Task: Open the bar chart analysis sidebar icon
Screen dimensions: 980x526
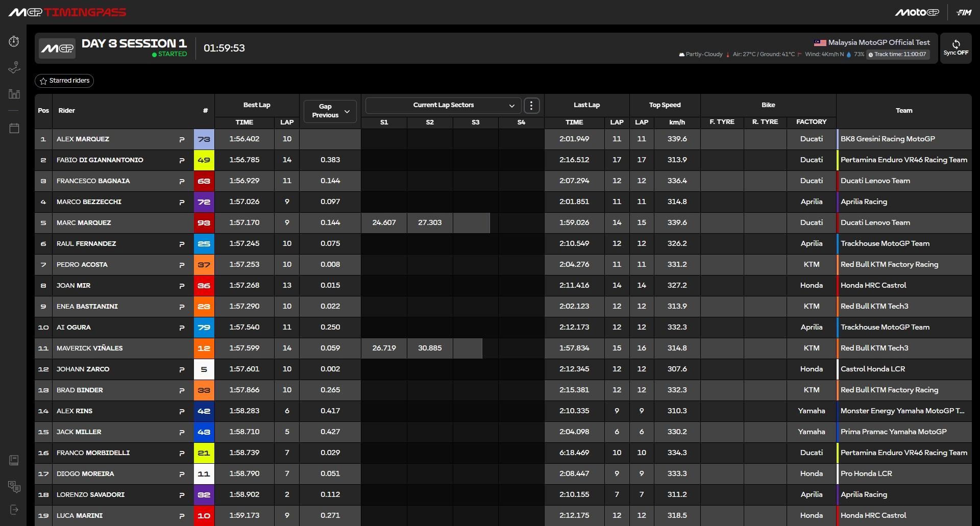Action: [14, 94]
